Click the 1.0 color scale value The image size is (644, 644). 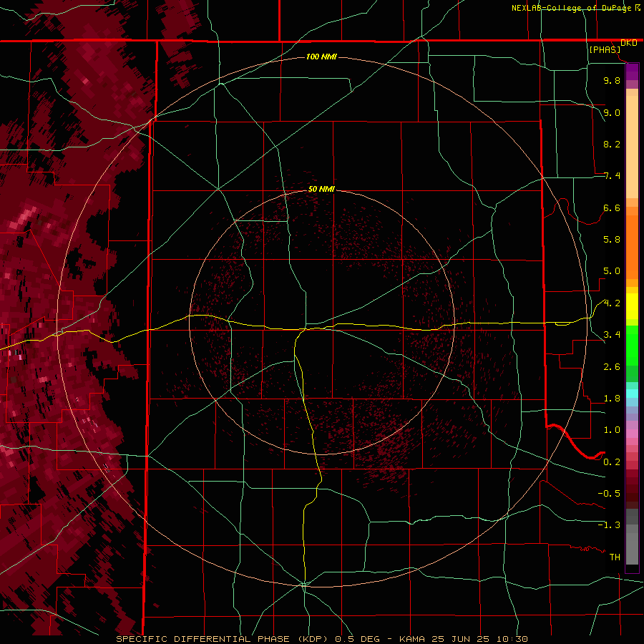click(x=612, y=430)
